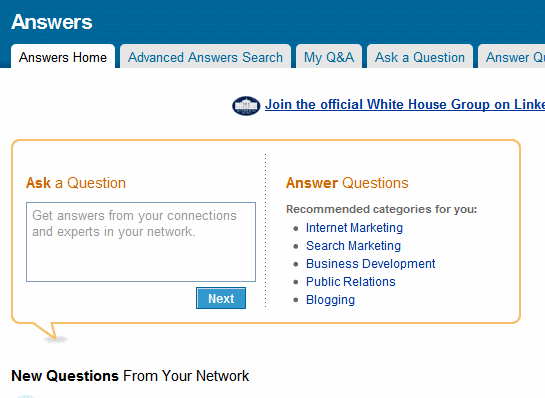This screenshot has height=398, width=545.
Task: Click the blue Next button
Action: (221, 298)
